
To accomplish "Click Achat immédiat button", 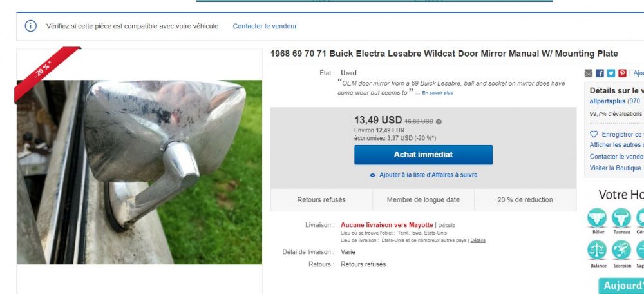I will point(424,155).
